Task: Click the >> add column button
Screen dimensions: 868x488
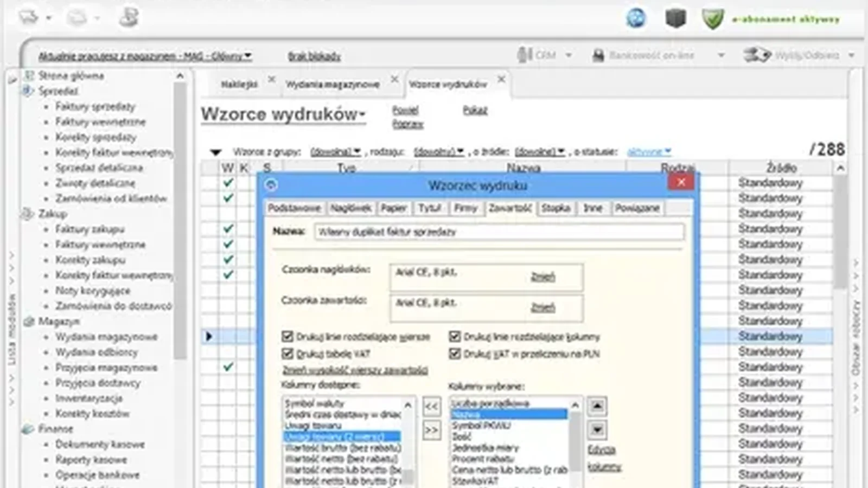Action: pyautogui.click(x=431, y=431)
